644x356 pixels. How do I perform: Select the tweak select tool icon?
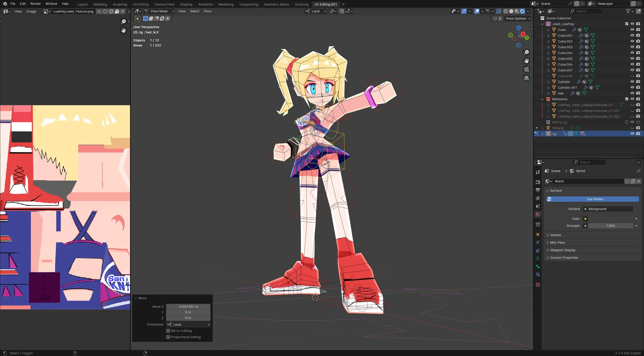point(138,19)
